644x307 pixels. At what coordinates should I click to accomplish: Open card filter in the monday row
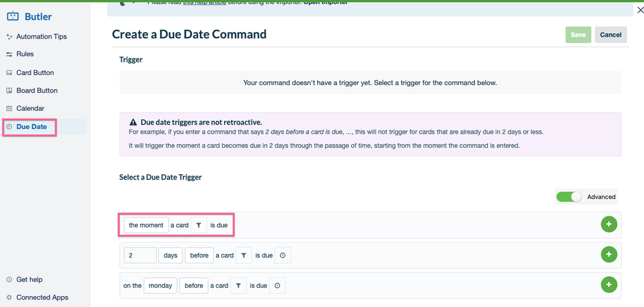click(x=239, y=286)
